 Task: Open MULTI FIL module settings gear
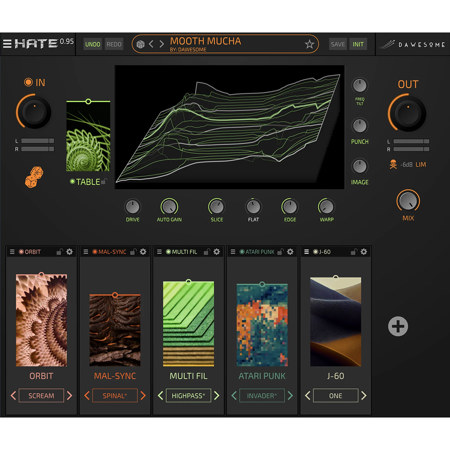pos(217,252)
